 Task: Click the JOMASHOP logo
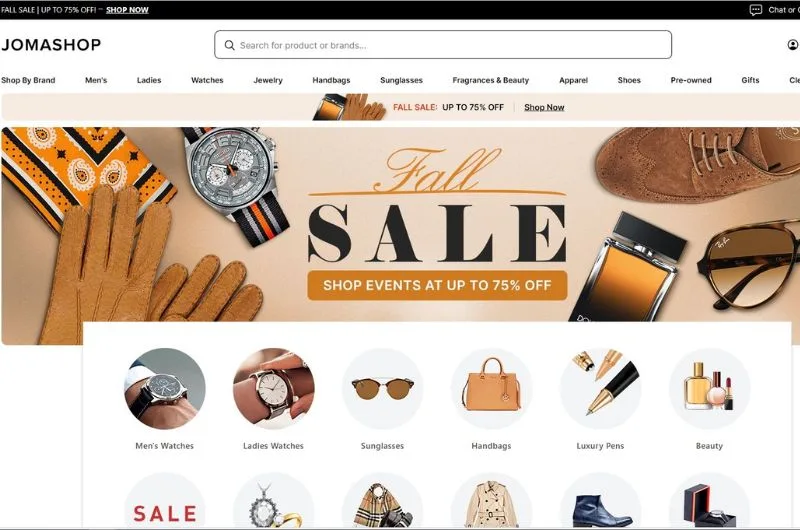[51, 45]
